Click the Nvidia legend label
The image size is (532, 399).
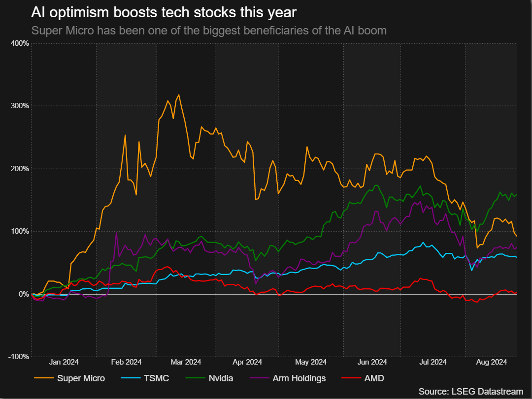[221, 378]
